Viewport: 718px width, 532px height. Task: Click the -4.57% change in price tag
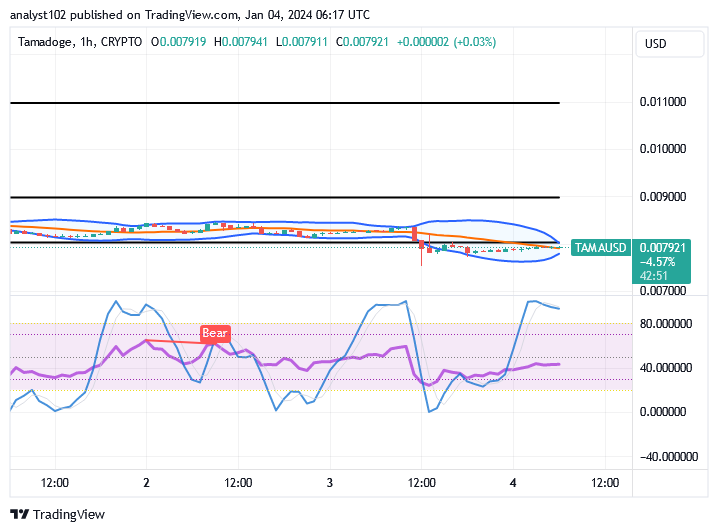point(657,262)
